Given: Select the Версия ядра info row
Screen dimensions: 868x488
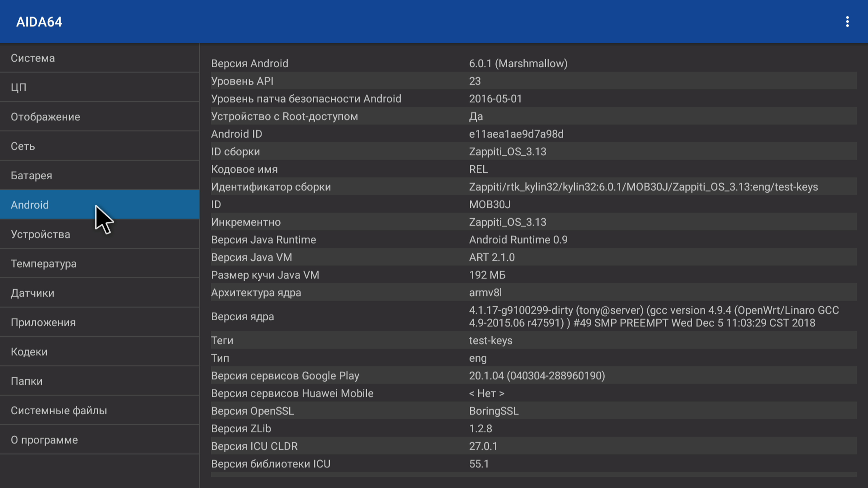Looking at the screenshot, I should pos(534,316).
